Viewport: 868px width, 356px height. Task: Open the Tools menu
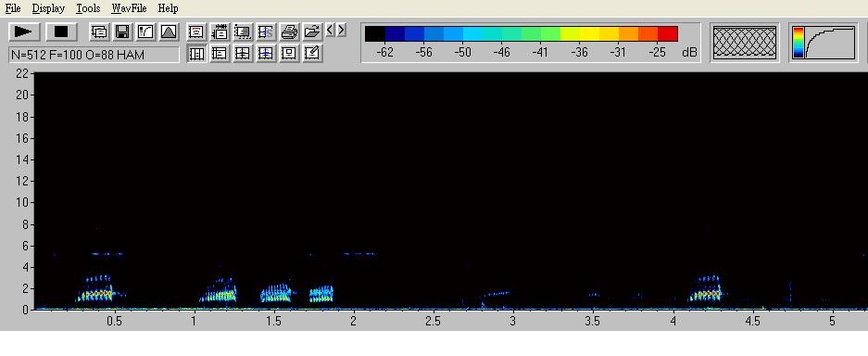88,8
